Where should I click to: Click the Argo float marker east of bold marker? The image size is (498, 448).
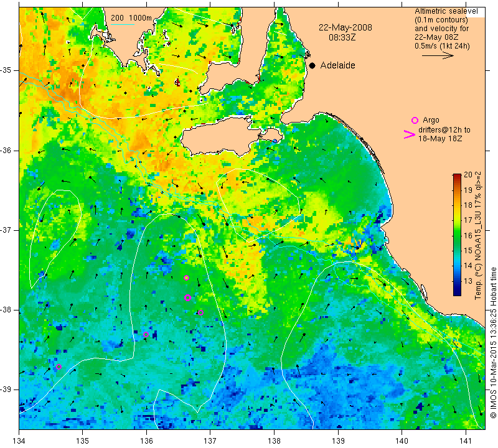tap(200, 313)
